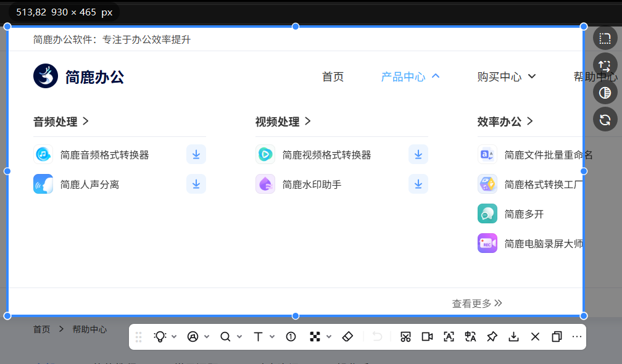
Task: Open the 简鹿多开 product link
Action: tap(524, 215)
